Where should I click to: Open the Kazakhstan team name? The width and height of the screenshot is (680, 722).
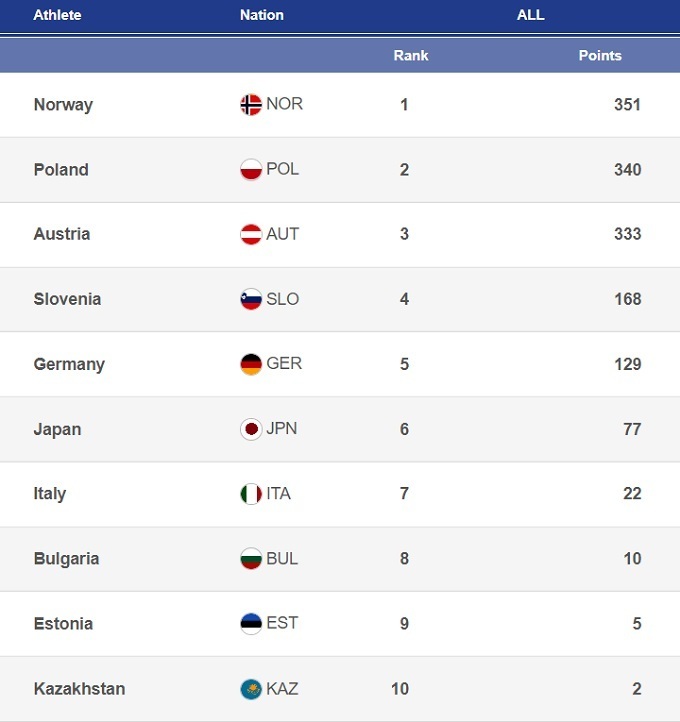point(79,689)
